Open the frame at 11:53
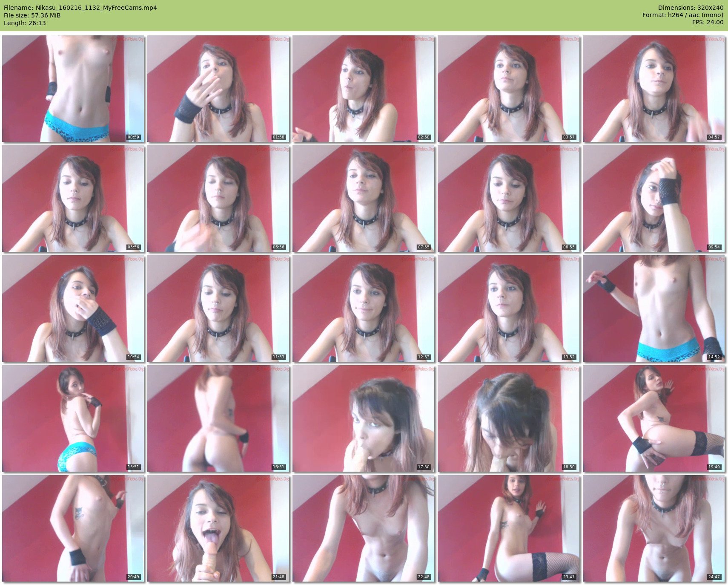Screen dimensions: 728x585 [x=218, y=308]
